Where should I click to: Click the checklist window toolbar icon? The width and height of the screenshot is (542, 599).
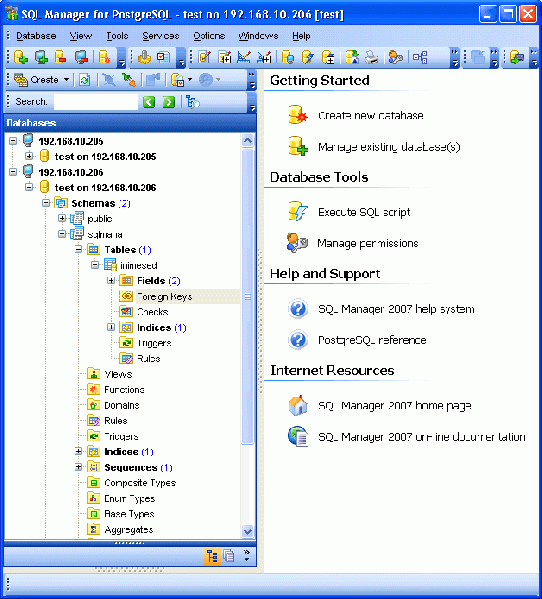tap(163, 57)
